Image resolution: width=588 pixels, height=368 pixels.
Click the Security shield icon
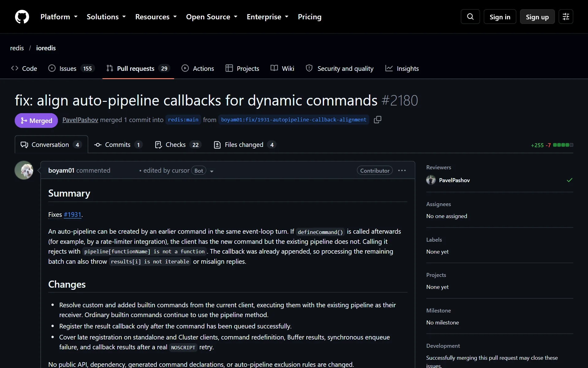(309, 68)
